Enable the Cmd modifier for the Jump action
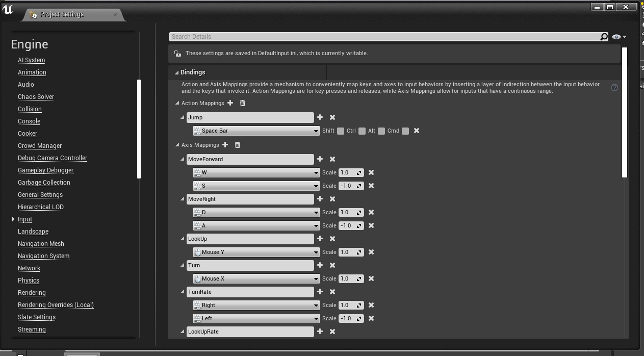The image size is (644, 356). (x=405, y=131)
